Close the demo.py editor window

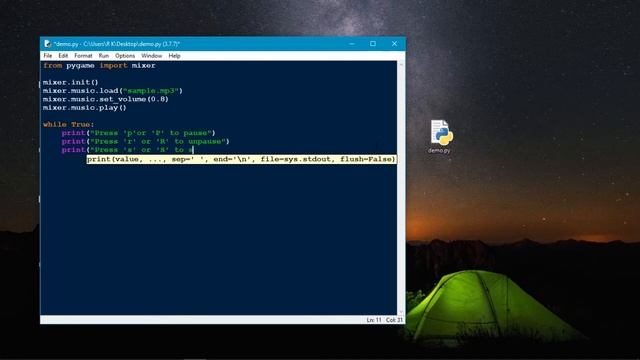click(x=394, y=44)
